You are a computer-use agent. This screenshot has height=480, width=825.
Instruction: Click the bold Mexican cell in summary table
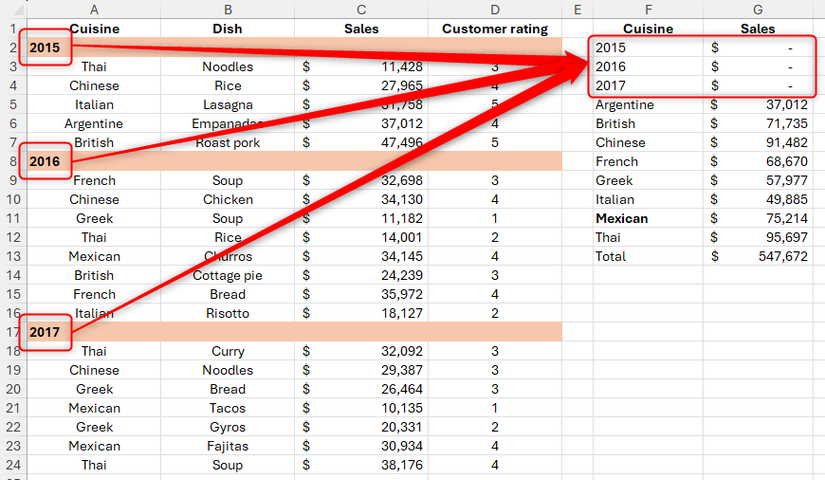(x=621, y=219)
